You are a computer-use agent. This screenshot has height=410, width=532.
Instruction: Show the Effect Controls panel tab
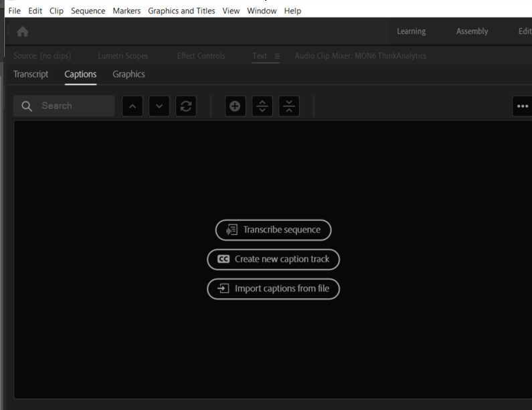point(201,56)
